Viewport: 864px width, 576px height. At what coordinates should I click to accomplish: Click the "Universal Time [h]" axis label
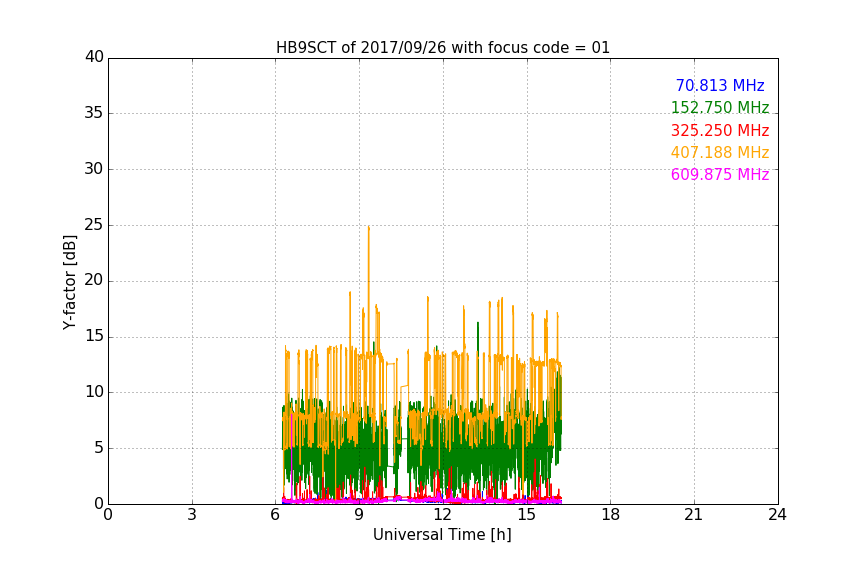coord(442,535)
